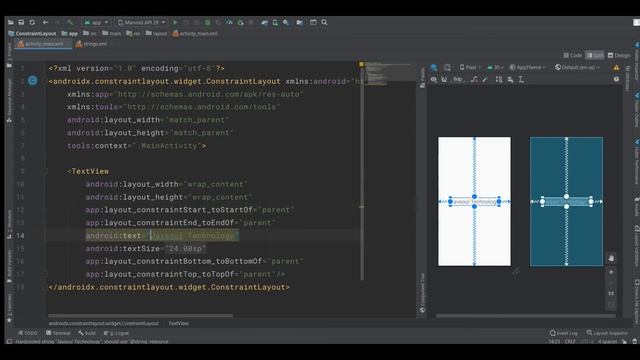Click the CRLF line separator status entry
The width and height of the screenshot is (640, 360).
(x=570, y=341)
